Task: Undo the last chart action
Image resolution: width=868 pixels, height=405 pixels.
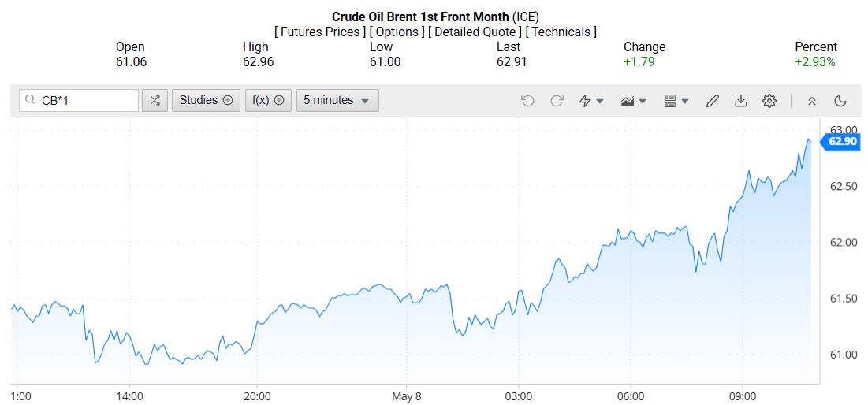Action: tap(527, 101)
